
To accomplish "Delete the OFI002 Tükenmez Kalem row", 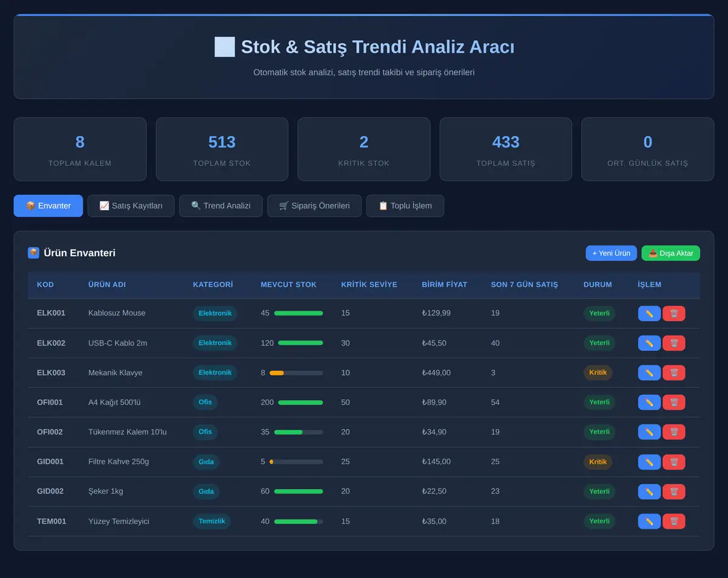I will (674, 432).
